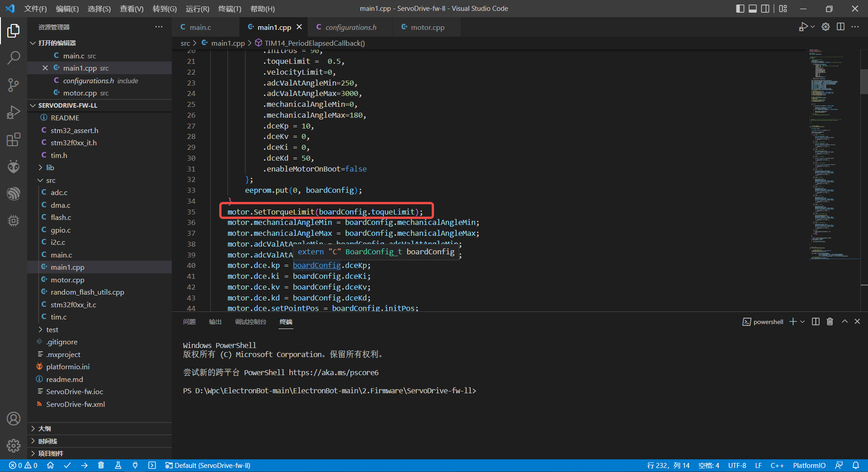Click the run code play button in editor toolbar

tap(803, 27)
